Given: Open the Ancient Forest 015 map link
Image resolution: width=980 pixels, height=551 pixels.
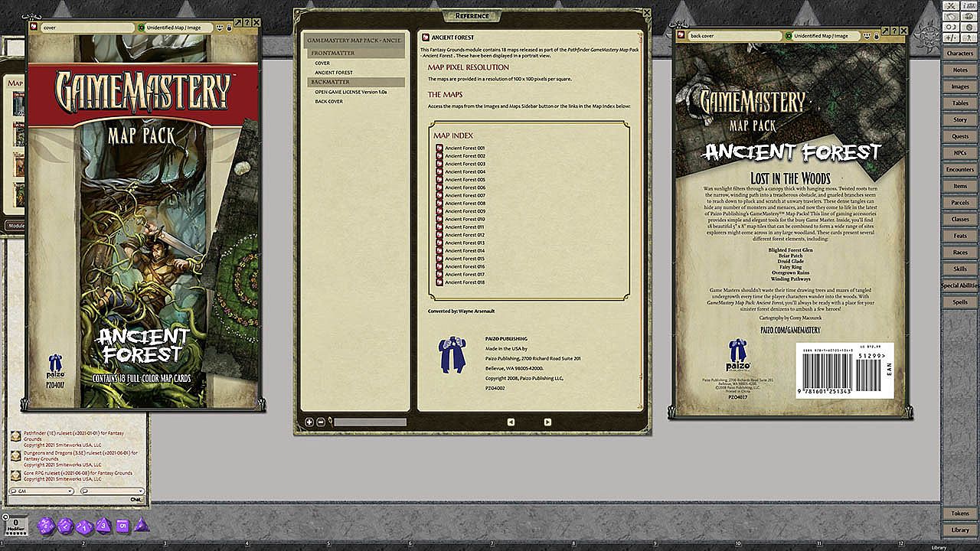Looking at the screenshot, I should [465, 259].
